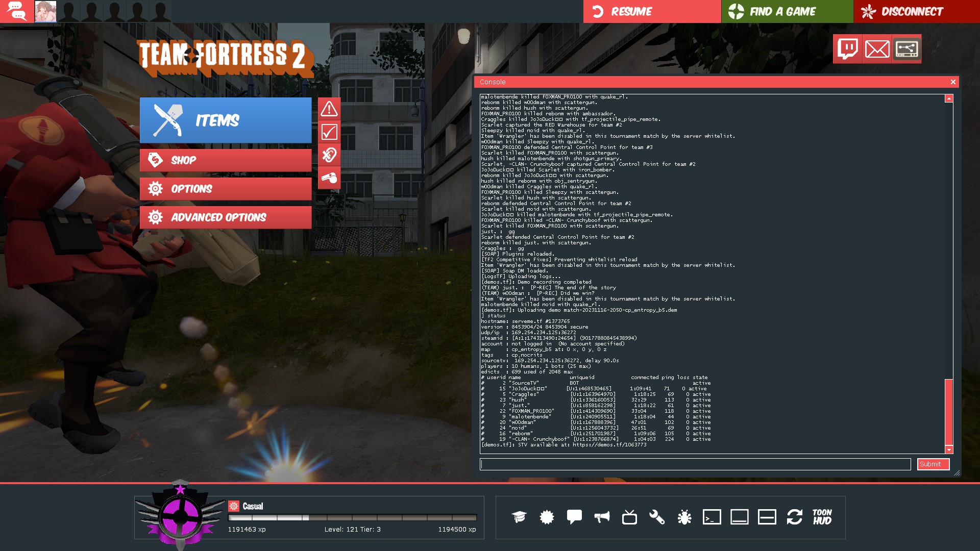Click the 'SourceTV' BOT status row
The image size is (980, 551).
click(596, 383)
